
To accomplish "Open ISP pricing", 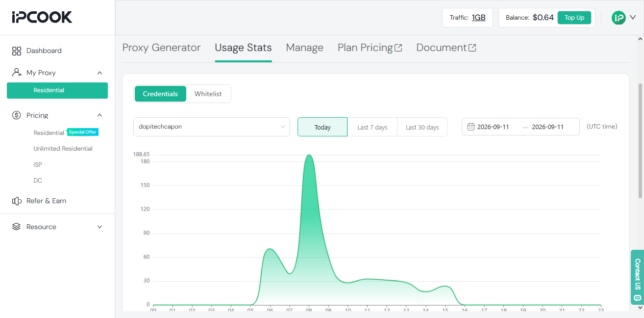I will 38,165.
